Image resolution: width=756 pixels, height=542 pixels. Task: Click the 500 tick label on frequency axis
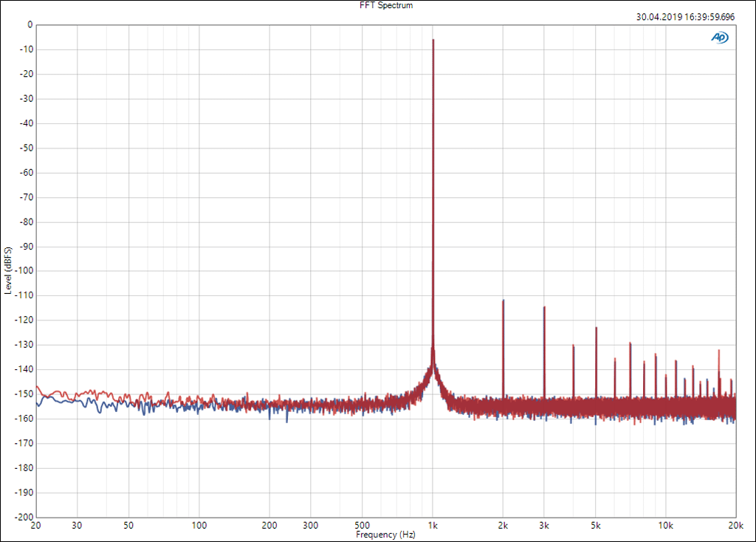click(362, 526)
